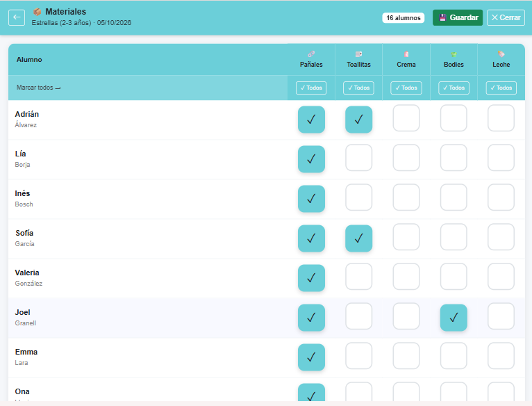This screenshot has height=406, width=532.
Task: Check Bodies for Emma Lara
Action: (454, 356)
